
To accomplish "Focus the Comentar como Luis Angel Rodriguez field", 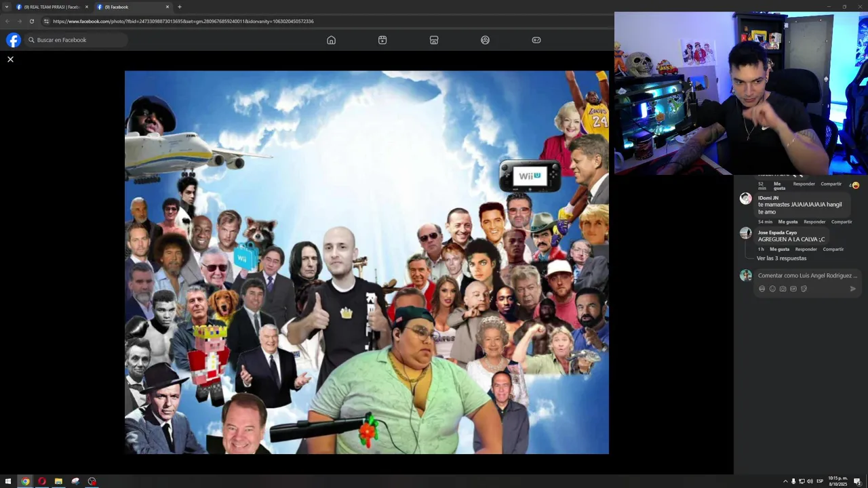I will 807,276.
